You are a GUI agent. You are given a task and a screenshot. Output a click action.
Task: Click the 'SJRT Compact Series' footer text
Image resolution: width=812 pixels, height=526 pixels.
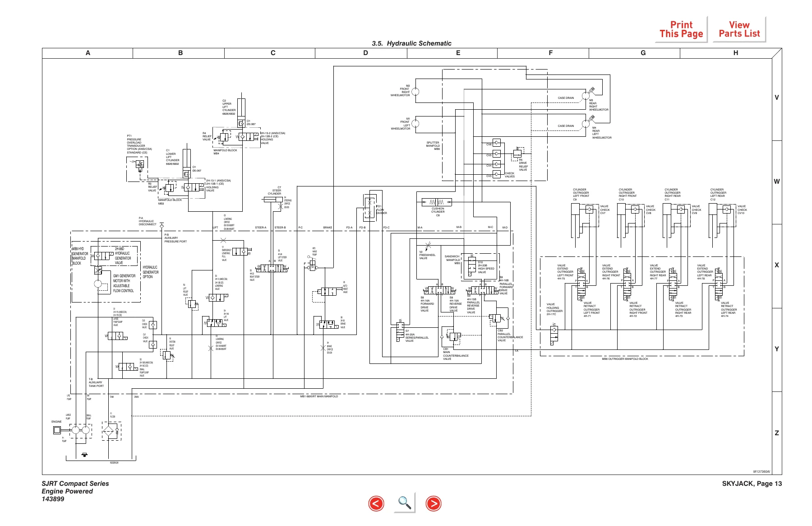click(x=75, y=484)
